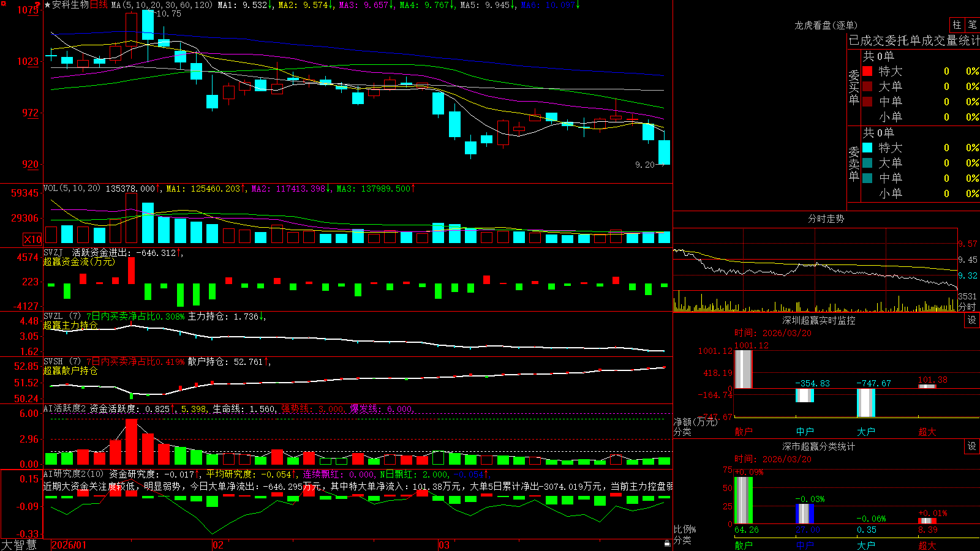
Task: Click the -354.83 value above 中户 bar
Action: point(812,383)
